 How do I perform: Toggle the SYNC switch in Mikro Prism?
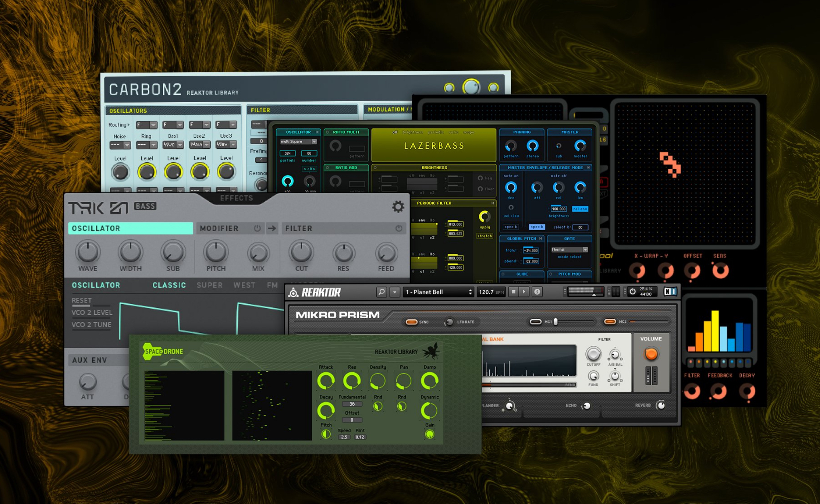(x=411, y=322)
